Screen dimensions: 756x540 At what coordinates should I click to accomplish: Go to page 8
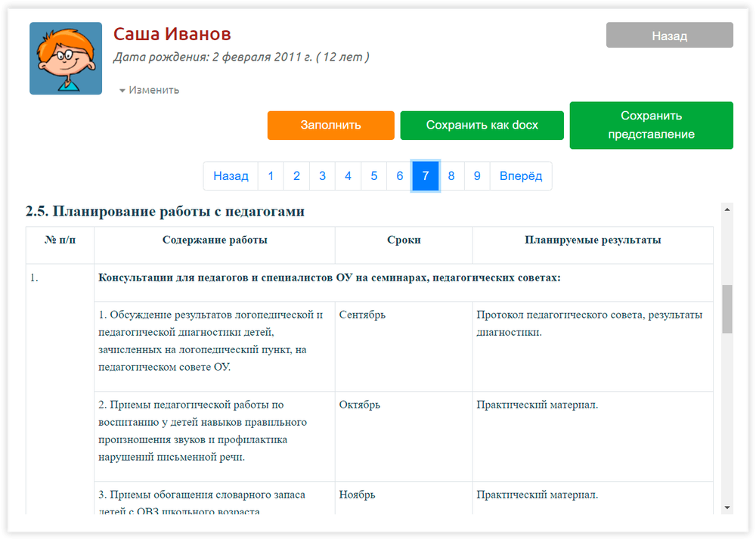tap(451, 176)
